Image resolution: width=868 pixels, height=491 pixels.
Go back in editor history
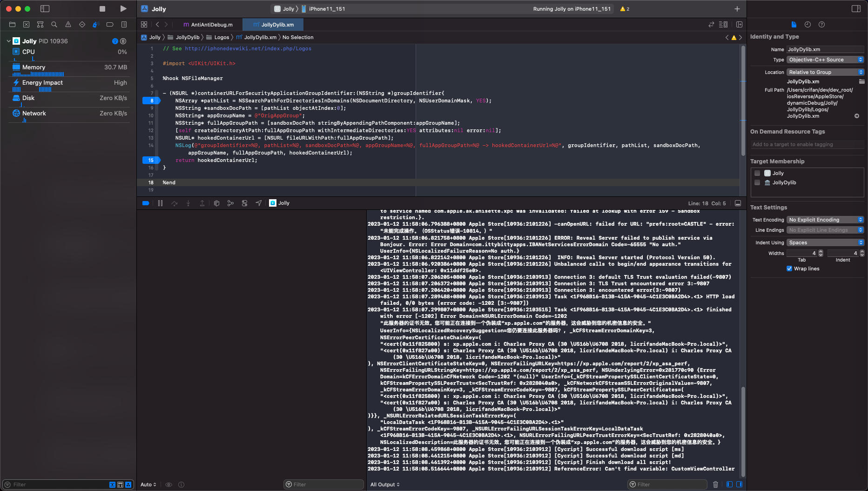point(157,25)
